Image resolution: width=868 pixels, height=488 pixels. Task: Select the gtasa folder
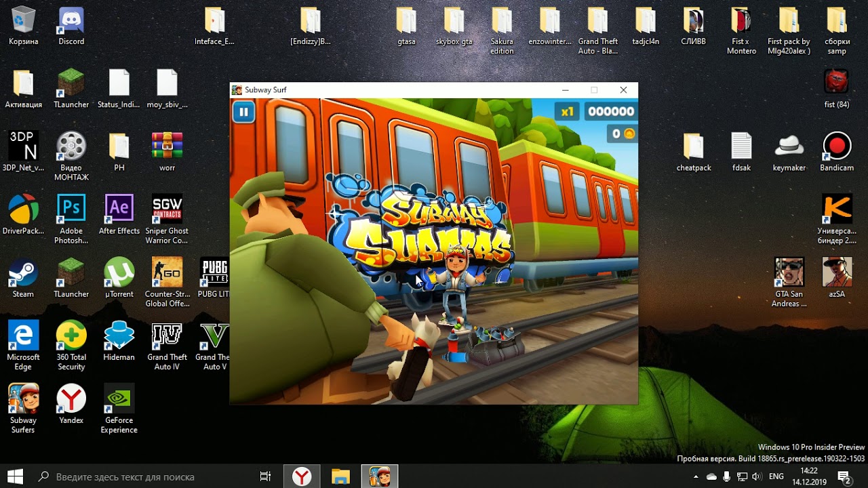pyautogui.click(x=406, y=26)
